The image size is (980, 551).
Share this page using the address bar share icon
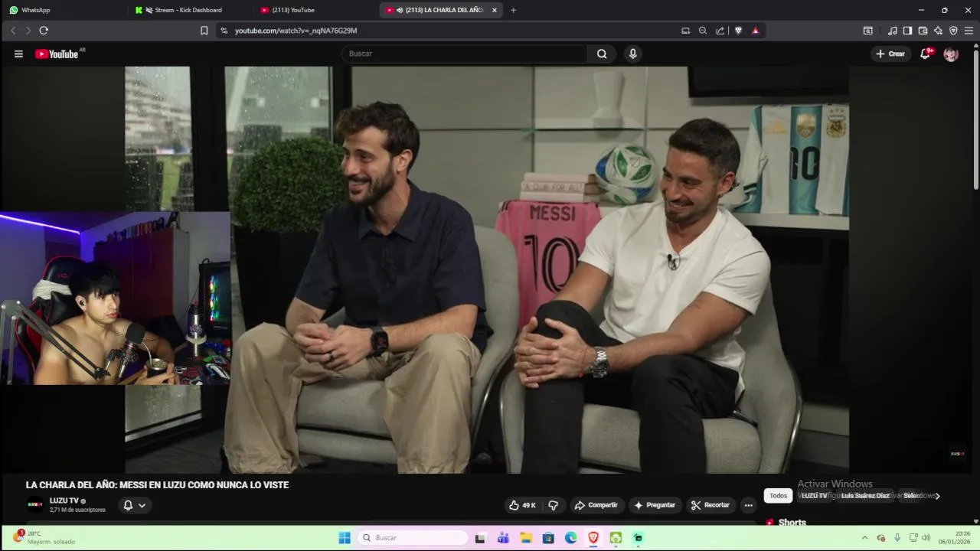[x=720, y=31]
